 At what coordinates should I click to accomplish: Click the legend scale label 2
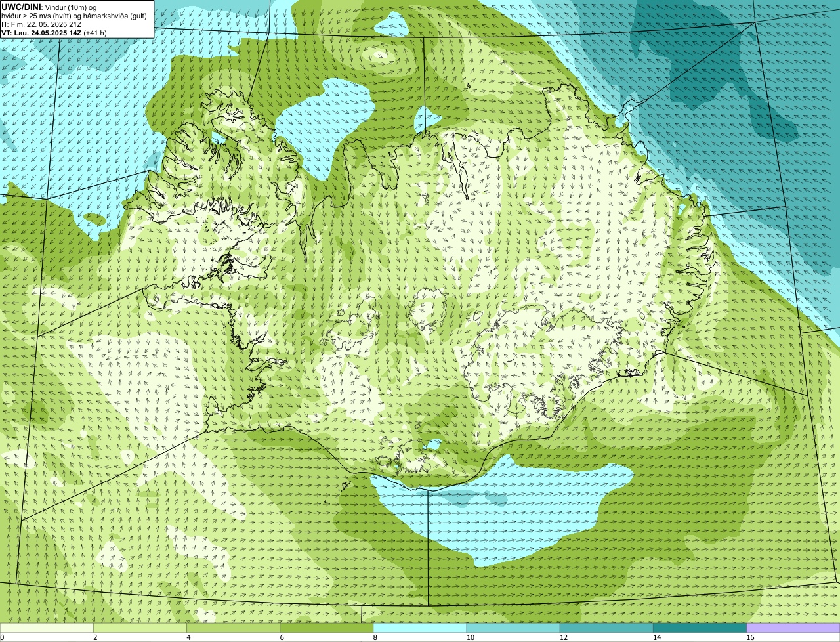(95, 637)
